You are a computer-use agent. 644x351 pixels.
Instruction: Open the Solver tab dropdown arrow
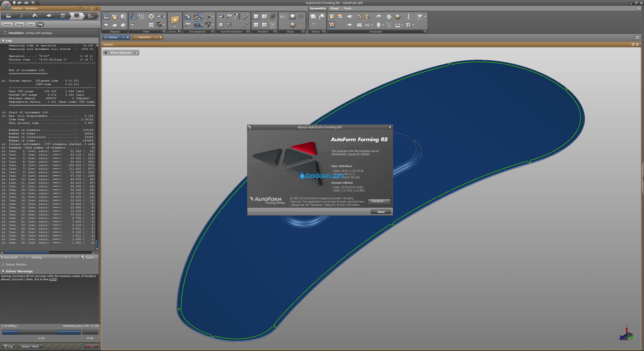point(123,37)
